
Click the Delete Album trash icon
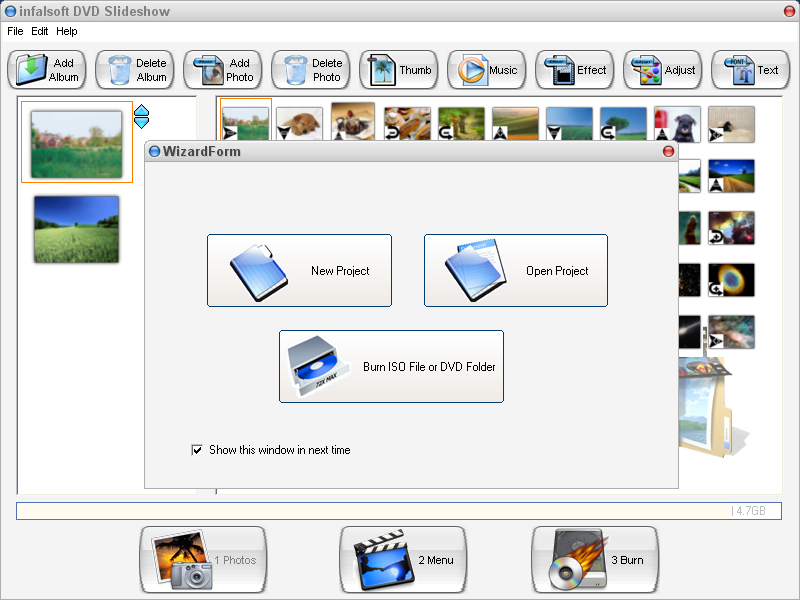tap(120, 70)
